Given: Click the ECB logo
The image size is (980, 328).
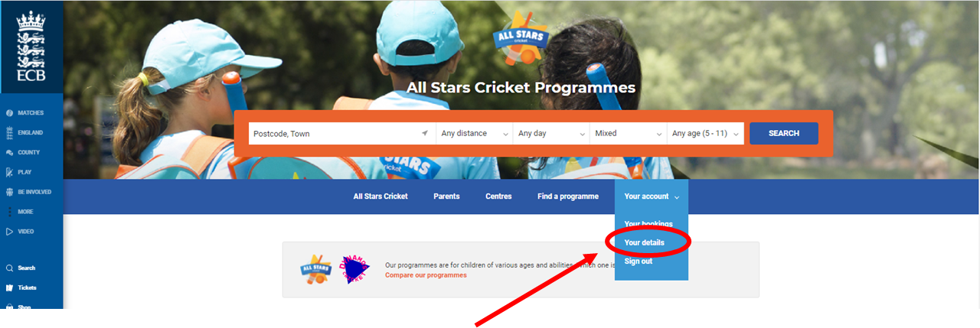Looking at the screenshot, I should click(31, 44).
